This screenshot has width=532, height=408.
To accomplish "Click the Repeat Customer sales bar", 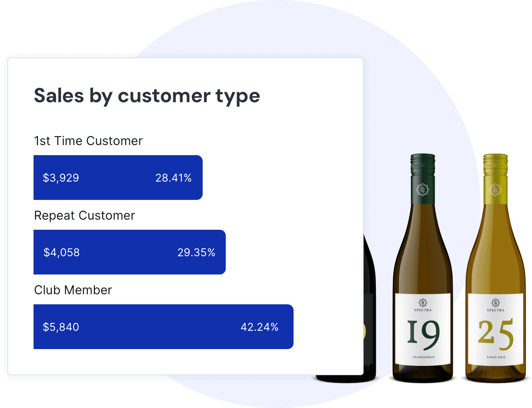I will (x=130, y=252).
